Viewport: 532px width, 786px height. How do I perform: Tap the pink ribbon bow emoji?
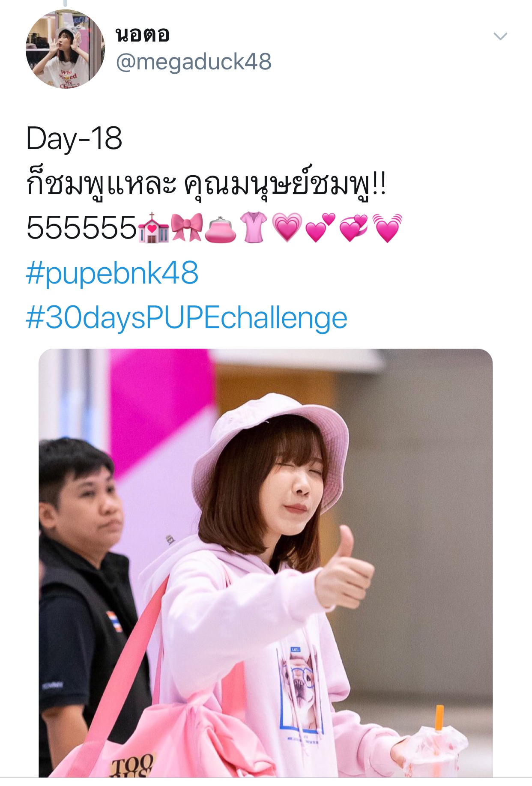click(x=187, y=228)
